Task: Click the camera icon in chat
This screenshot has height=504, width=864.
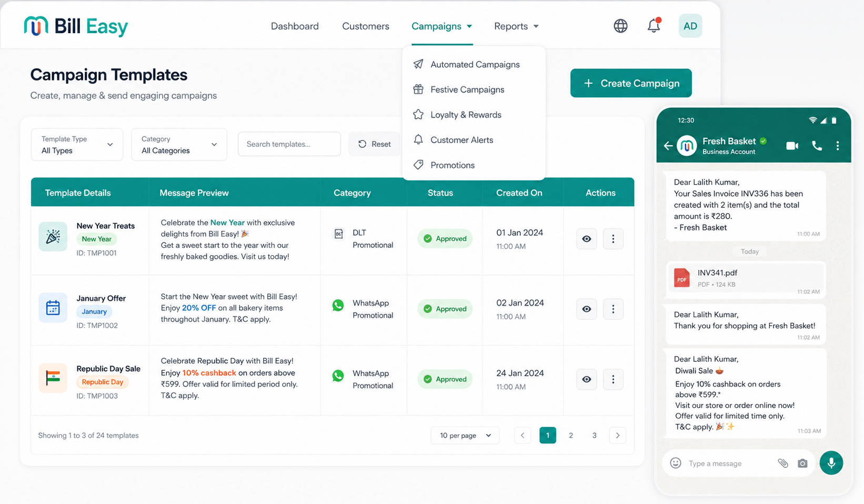Action: click(802, 463)
